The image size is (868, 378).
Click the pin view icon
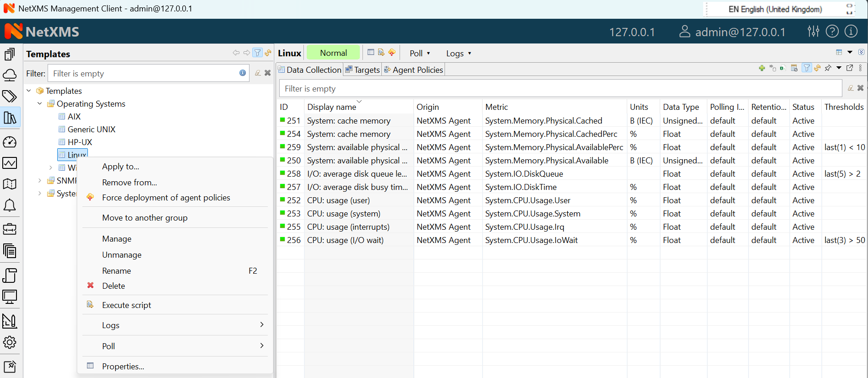click(x=828, y=68)
